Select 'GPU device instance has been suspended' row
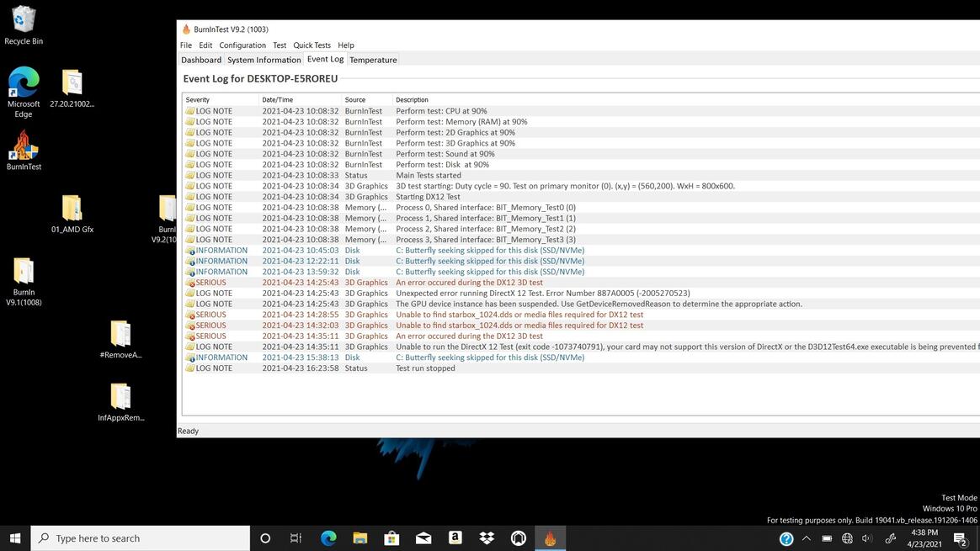980x551 pixels. point(581,305)
